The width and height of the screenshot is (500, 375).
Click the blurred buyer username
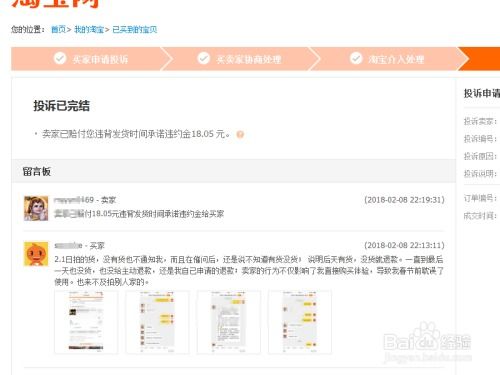coord(68,246)
